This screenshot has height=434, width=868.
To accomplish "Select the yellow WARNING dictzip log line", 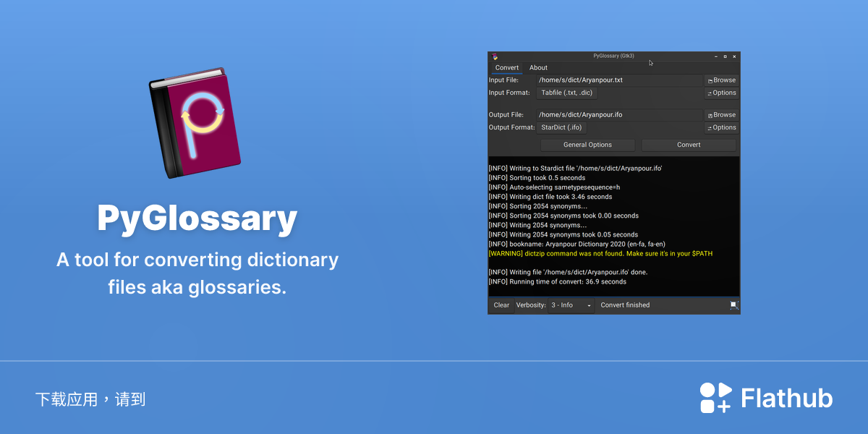I will point(600,254).
